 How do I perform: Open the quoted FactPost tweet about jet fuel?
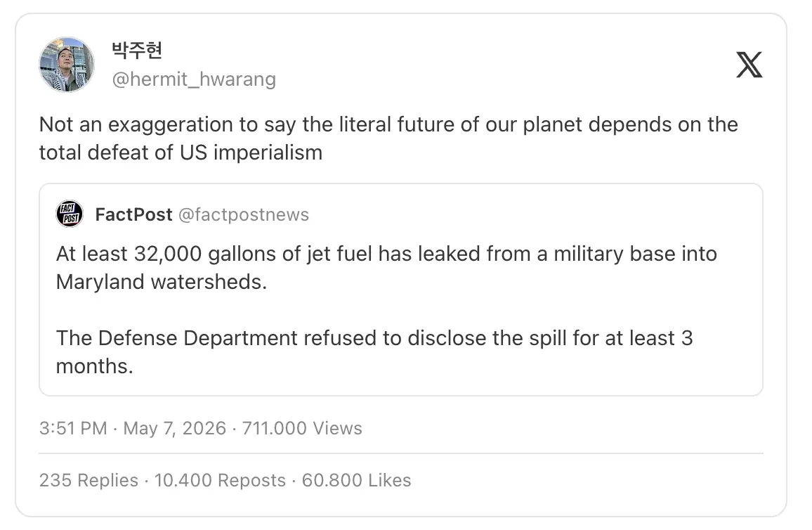coord(401,290)
